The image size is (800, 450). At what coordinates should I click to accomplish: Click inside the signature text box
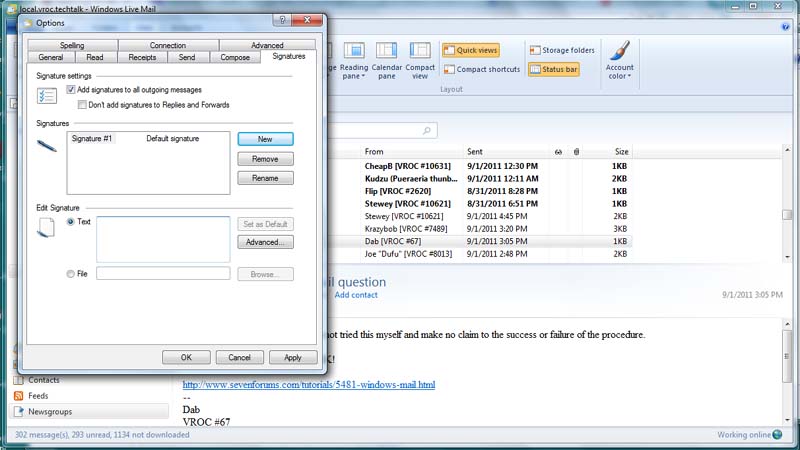tap(163, 239)
